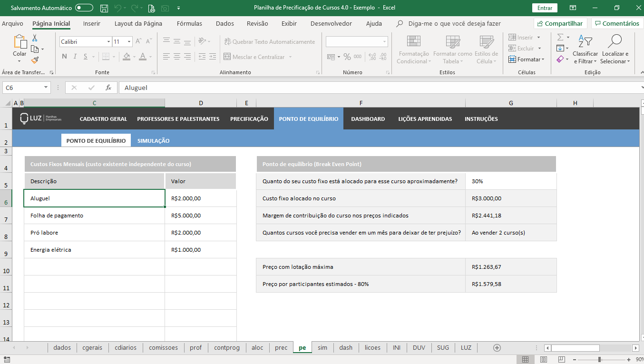Switch to Page Layout view in status bar
Viewport: 644px width, 364px height.
(x=543, y=359)
